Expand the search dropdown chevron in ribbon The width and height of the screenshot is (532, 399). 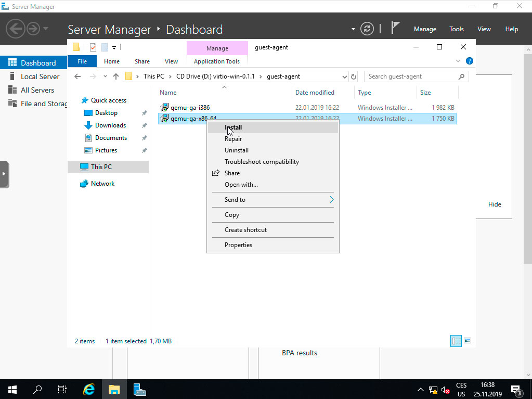tap(458, 61)
